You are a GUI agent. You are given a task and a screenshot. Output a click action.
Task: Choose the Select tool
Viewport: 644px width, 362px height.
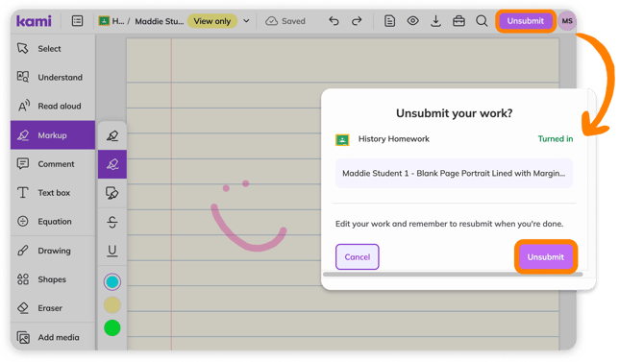coord(53,48)
